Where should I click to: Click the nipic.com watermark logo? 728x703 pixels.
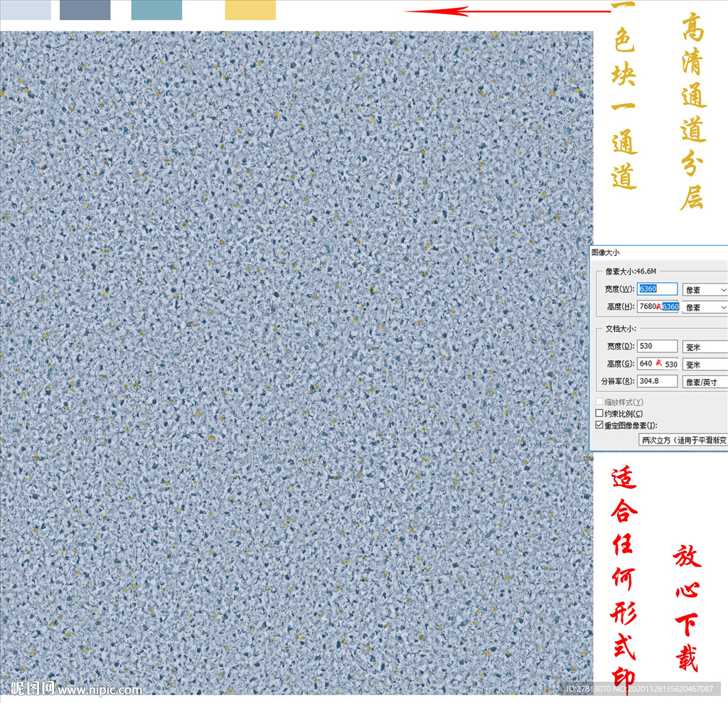(75, 689)
